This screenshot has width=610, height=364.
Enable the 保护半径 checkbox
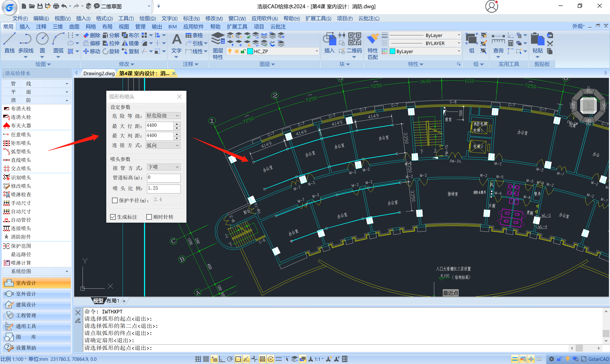115,200
